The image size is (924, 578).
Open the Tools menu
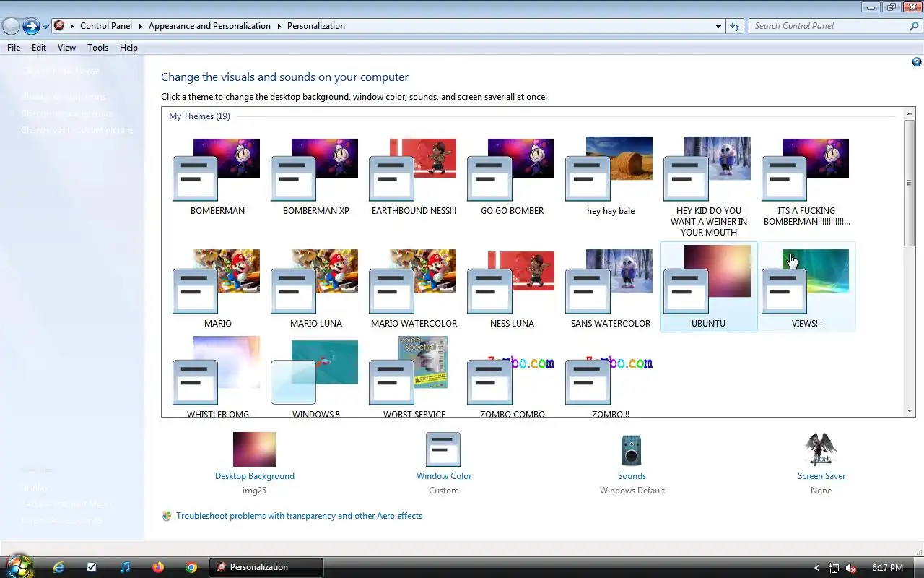[97, 48]
